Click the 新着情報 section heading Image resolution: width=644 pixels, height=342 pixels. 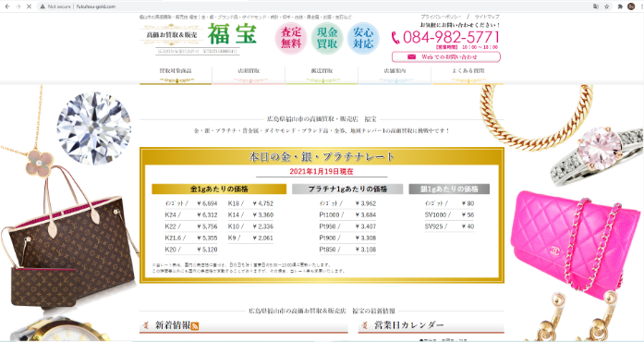pos(173,325)
